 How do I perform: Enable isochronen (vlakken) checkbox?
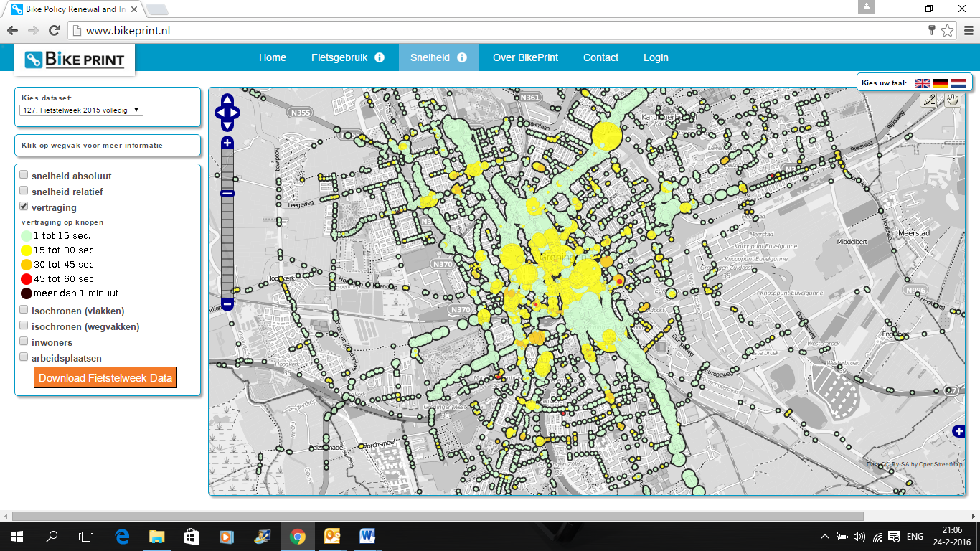[x=24, y=309]
